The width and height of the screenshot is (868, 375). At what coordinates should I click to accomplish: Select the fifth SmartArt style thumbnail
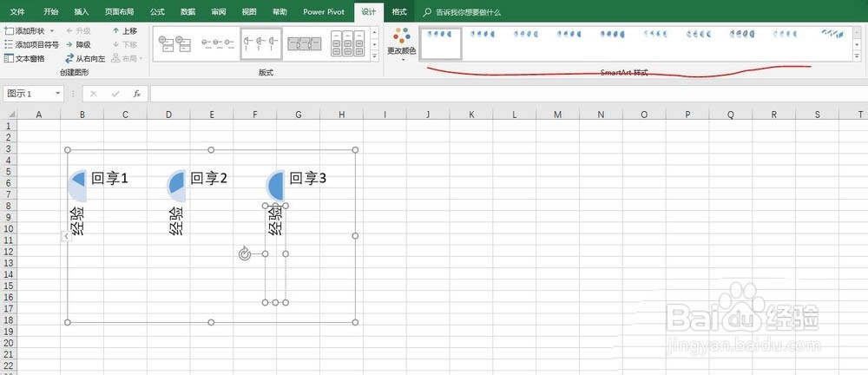point(613,35)
